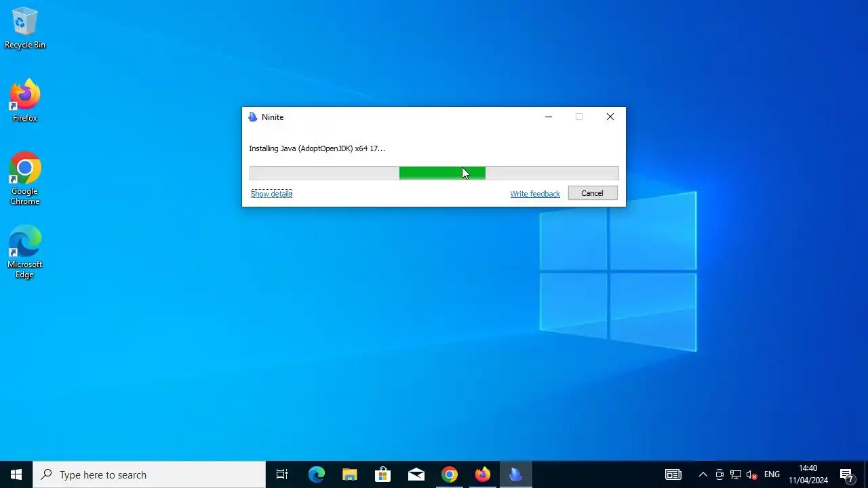Viewport: 868px width, 488px height.
Task: Click the Ninite logo in the title bar
Action: pos(253,117)
